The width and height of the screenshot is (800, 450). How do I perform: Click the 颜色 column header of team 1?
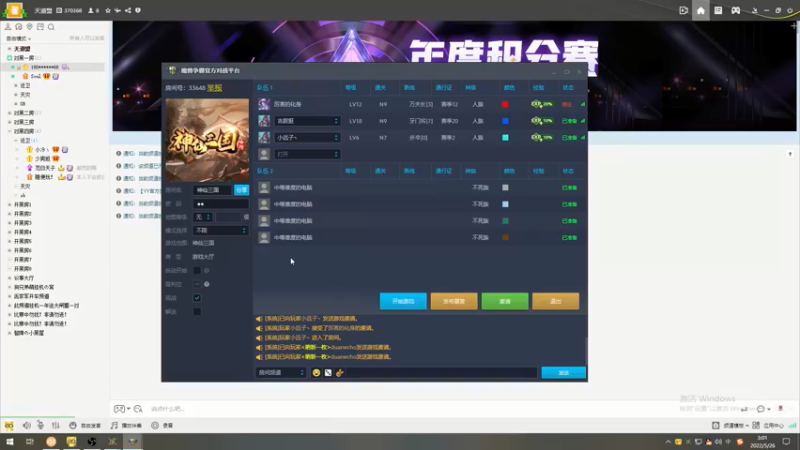point(509,88)
